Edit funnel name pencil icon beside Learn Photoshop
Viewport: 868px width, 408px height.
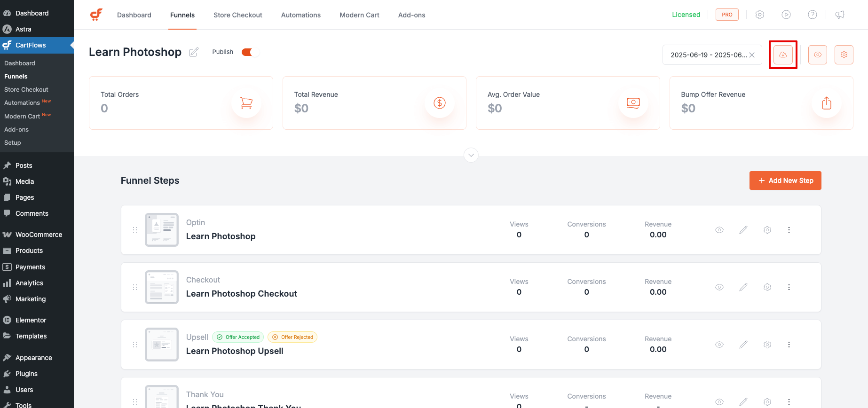tap(194, 52)
